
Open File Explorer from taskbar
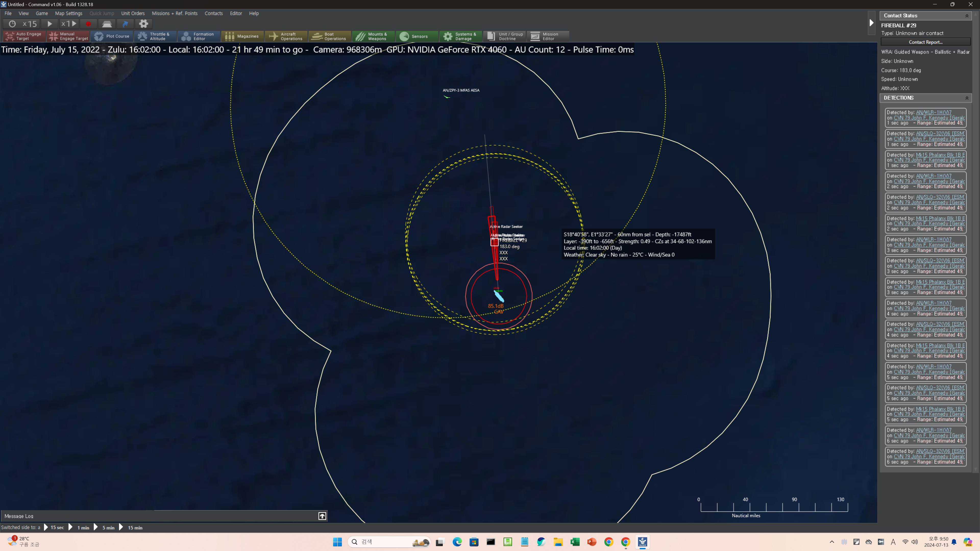(x=558, y=542)
